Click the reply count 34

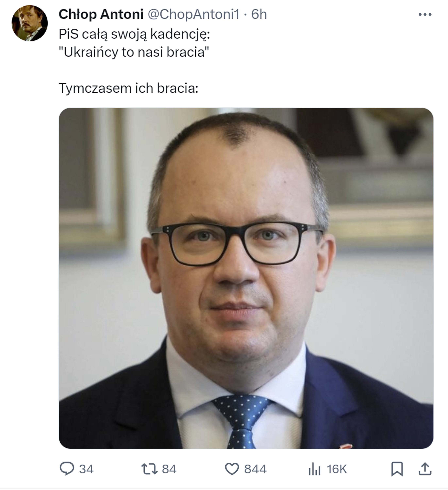tap(86, 469)
